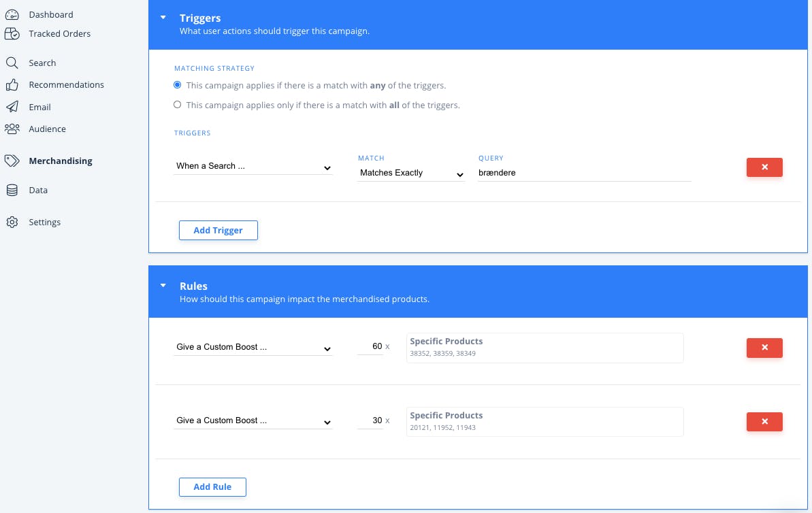The image size is (812, 513).
Task: Open the Email section
Action: (40, 107)
